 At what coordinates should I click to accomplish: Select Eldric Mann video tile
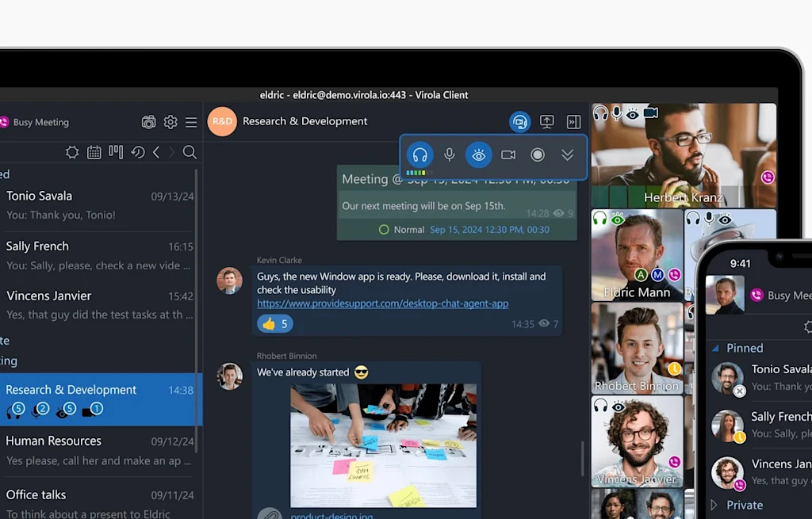[637, 255]
